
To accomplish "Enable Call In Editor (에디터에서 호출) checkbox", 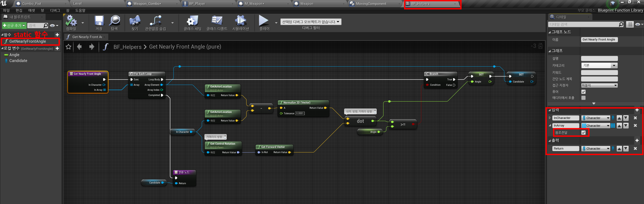I will tap(583, 98).
